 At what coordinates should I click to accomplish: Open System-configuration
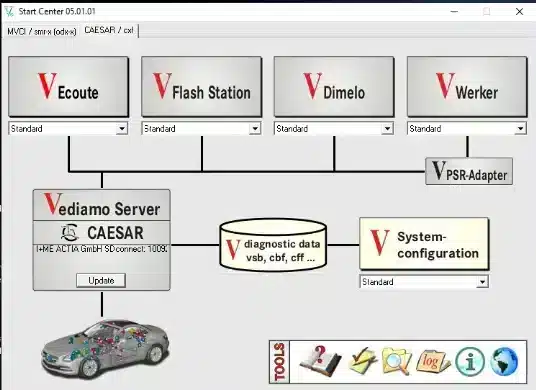click(x=424, y=244)
